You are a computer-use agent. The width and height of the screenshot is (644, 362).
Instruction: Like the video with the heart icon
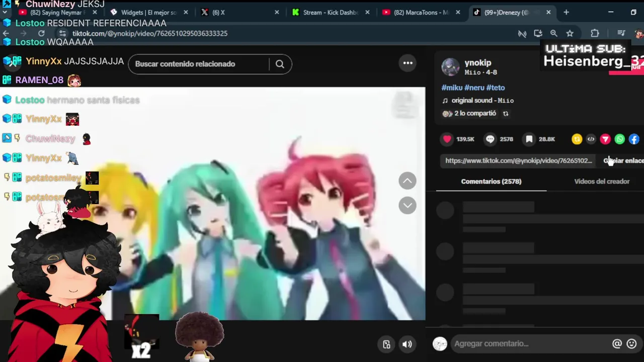[x=447, y=139]
